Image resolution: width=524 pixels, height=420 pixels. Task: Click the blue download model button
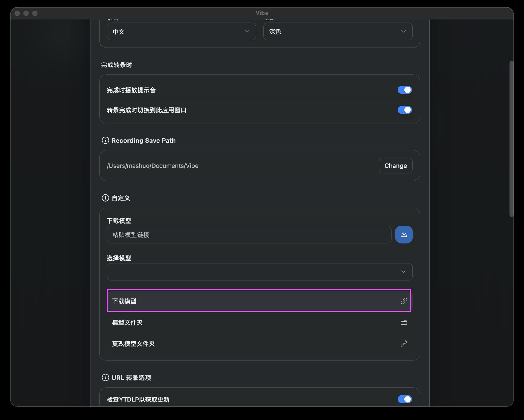click(x=404, y=234)
